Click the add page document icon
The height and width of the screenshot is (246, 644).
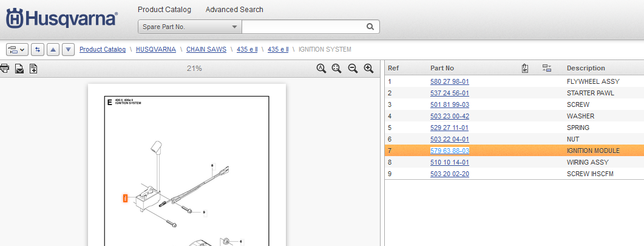(33, 69)
